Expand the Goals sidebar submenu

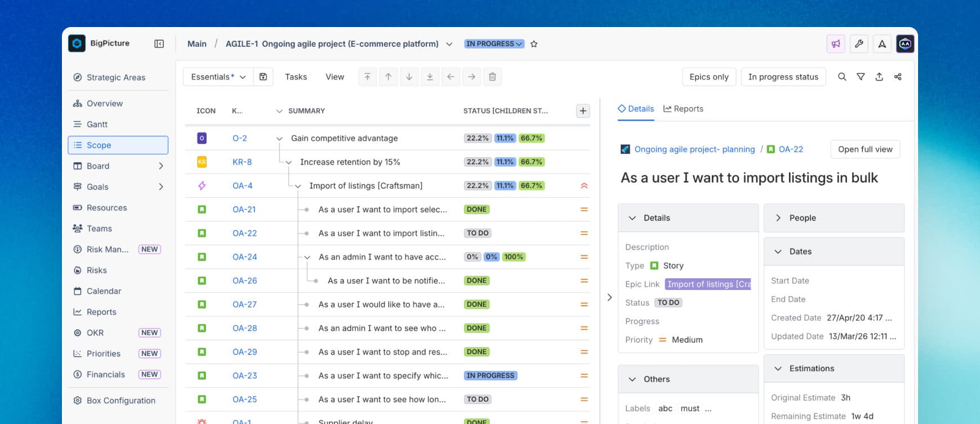[161, 187]
